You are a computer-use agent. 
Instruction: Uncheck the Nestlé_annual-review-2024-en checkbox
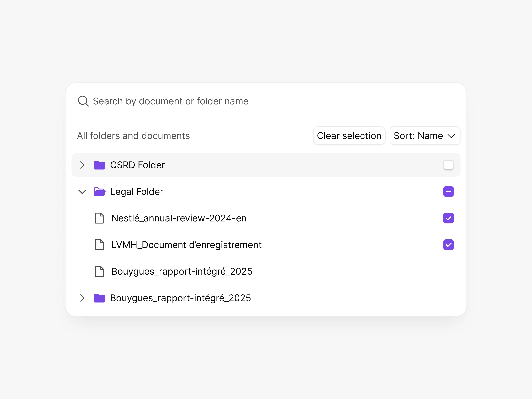tap(448, 218)
